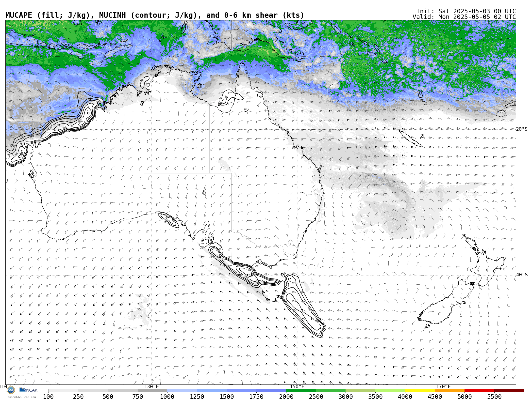Click the 2500 colorbar value label

pyautogui.click(x=316, y=397)
